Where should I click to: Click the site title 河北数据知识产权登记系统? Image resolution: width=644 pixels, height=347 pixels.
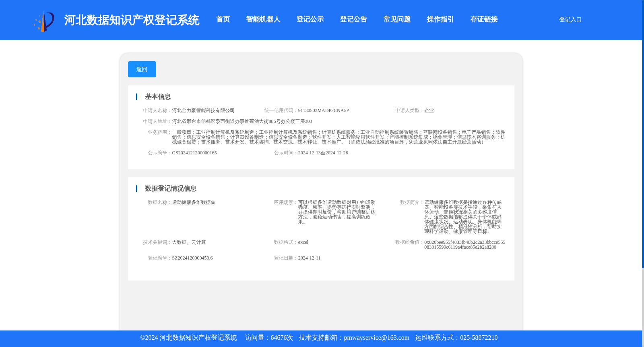132,20
